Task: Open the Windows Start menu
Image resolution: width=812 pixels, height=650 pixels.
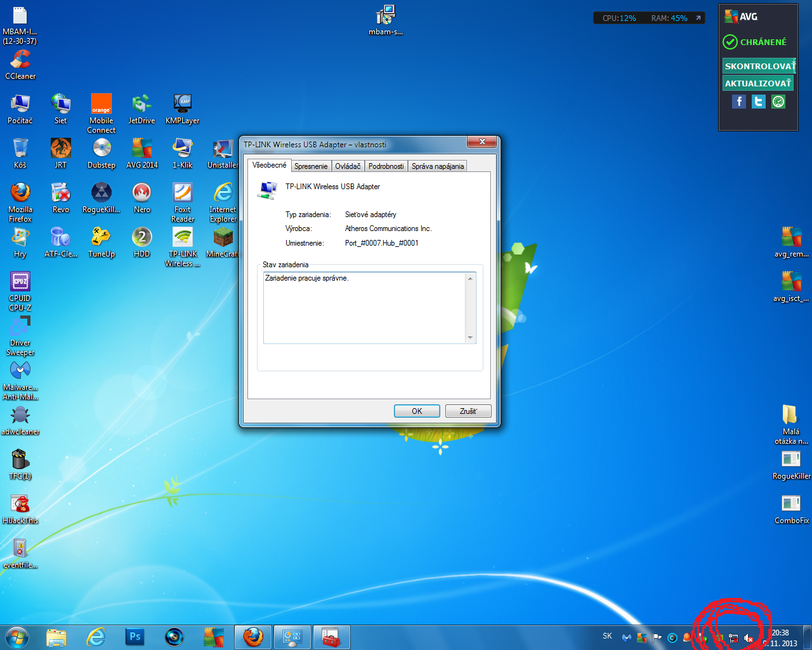Action: (17, 637)
